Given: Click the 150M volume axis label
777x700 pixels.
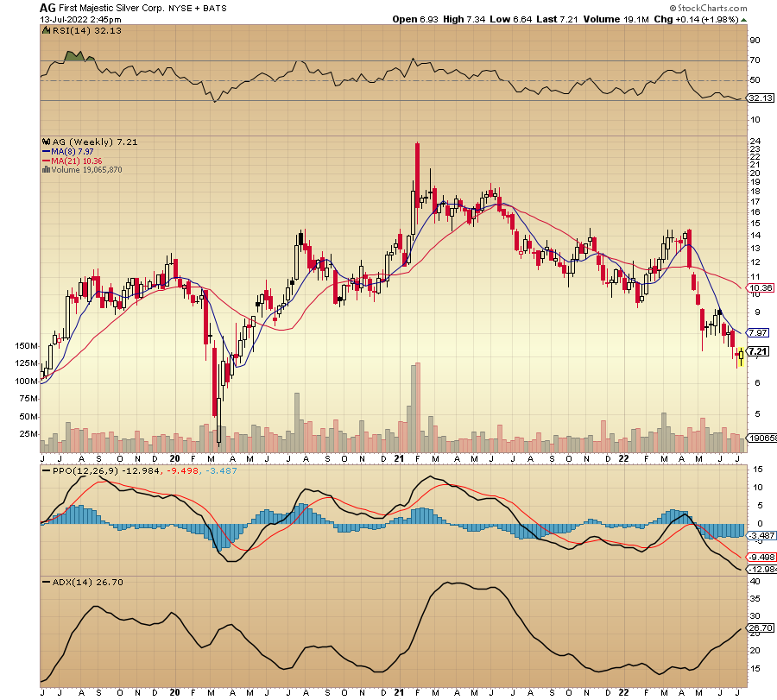Looking at the screenshot, I should [x=26, y=346].
